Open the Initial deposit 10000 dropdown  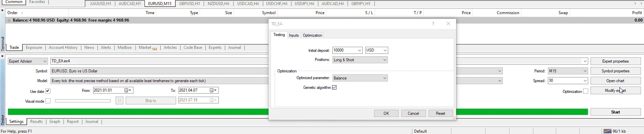(x=360, y=50)
